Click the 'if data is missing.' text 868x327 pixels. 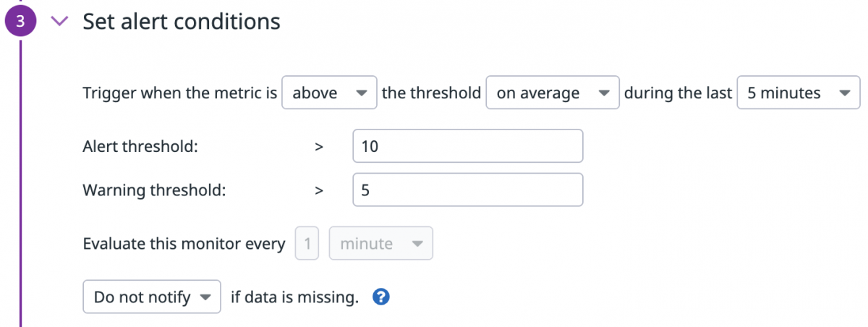[295, 297]
